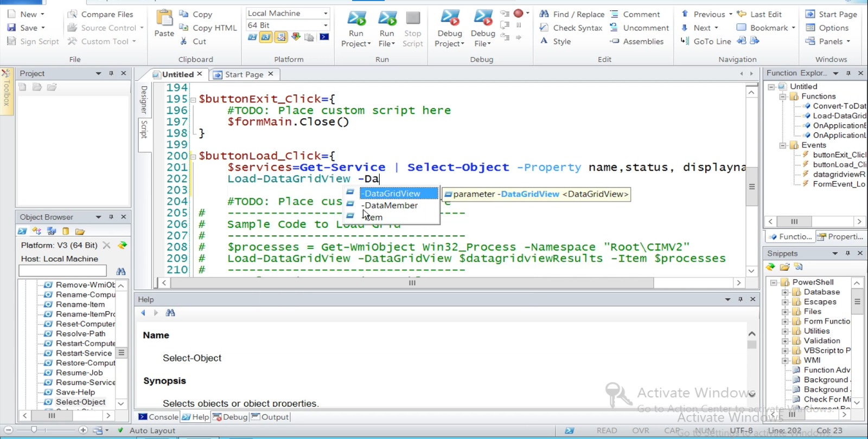Open the New dropdown arrow
The image size is (868, 439).
click(43, 15)
